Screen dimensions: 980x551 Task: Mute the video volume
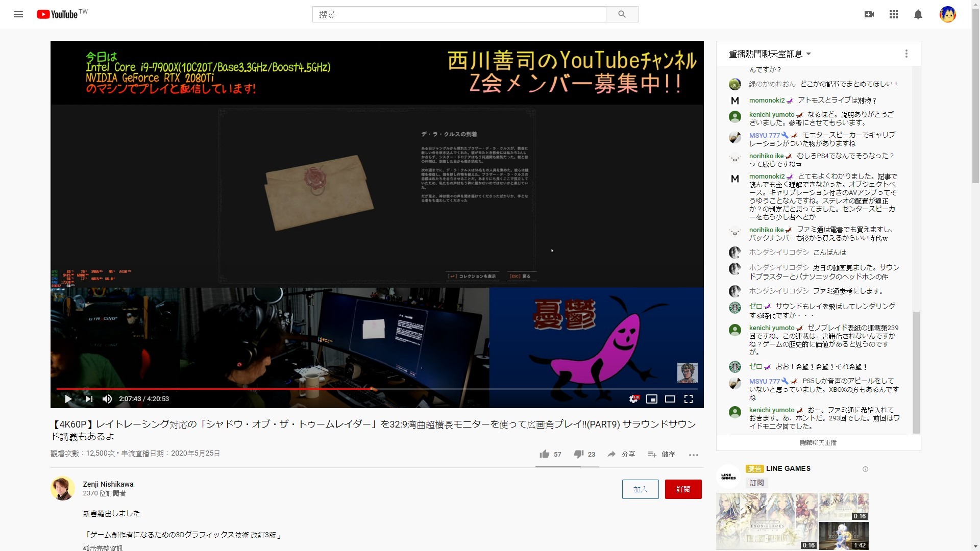tap(107, 399)
